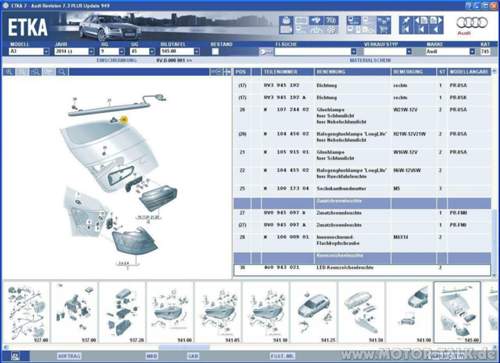
Task: Click the ETKA logo
Action: click(28, 27)
